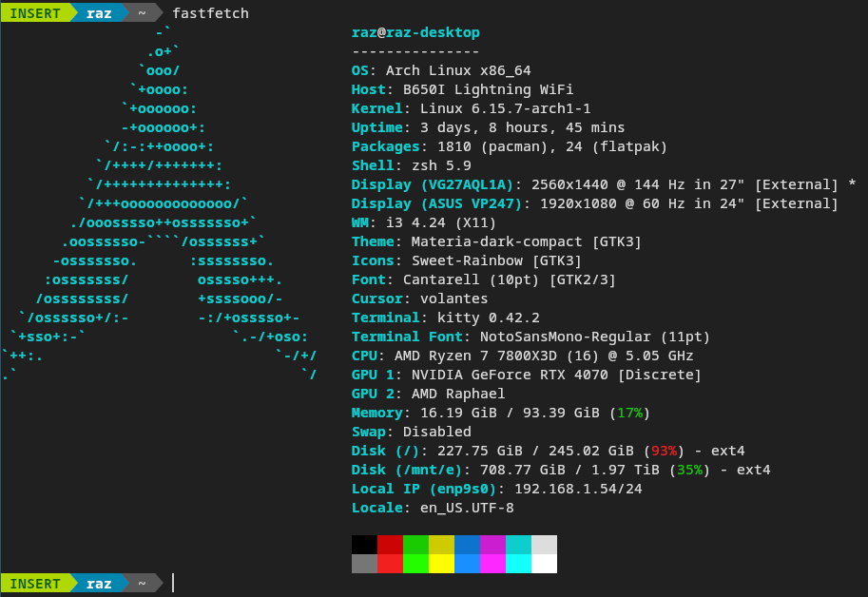Click the GPU 2 value AMD Raphael
This screenshot has height=597, width=868.
[458, 394]
